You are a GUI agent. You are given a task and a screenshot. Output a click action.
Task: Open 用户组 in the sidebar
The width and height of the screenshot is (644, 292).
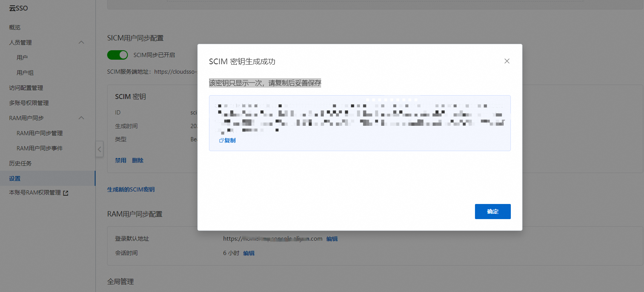pyautogui.click(x=25, y=73)
